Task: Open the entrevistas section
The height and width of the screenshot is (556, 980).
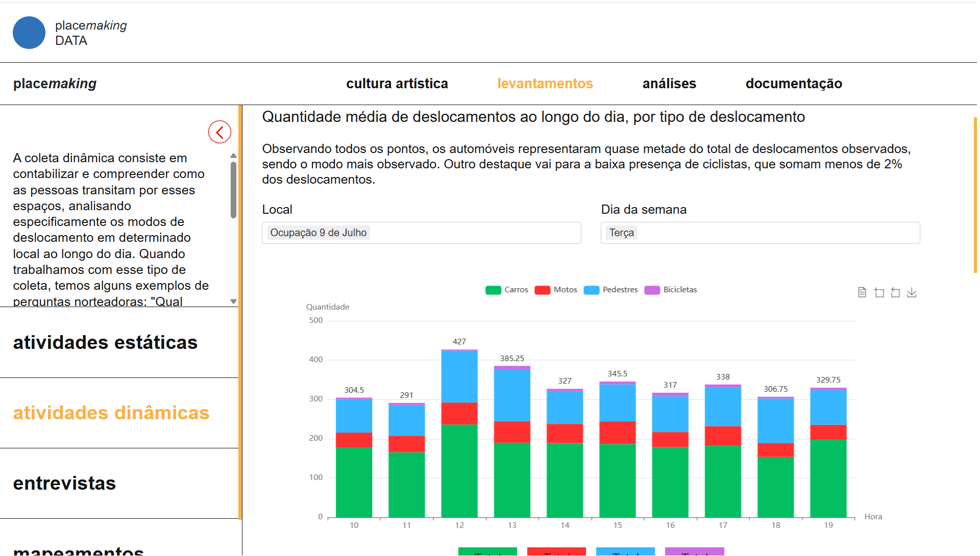Action: [65, 483]
